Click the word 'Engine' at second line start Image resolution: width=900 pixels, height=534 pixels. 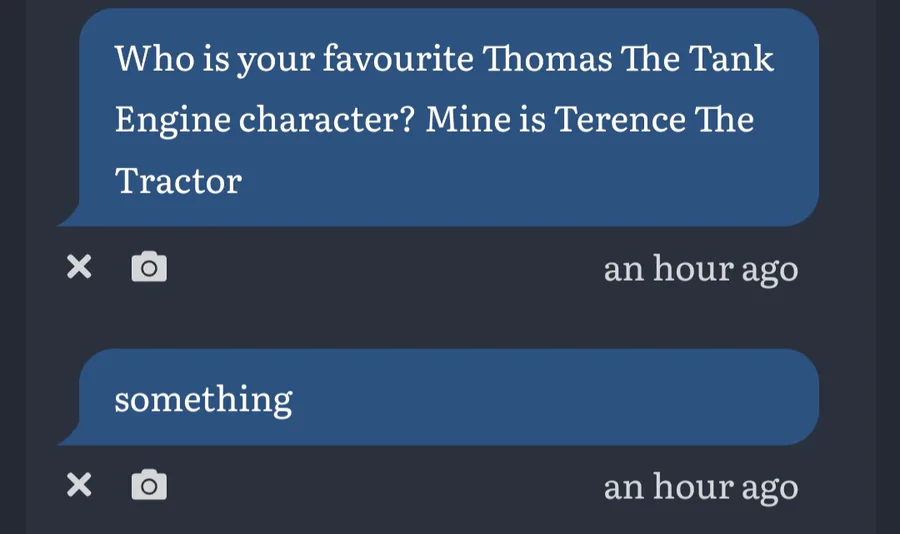point(173,121)
